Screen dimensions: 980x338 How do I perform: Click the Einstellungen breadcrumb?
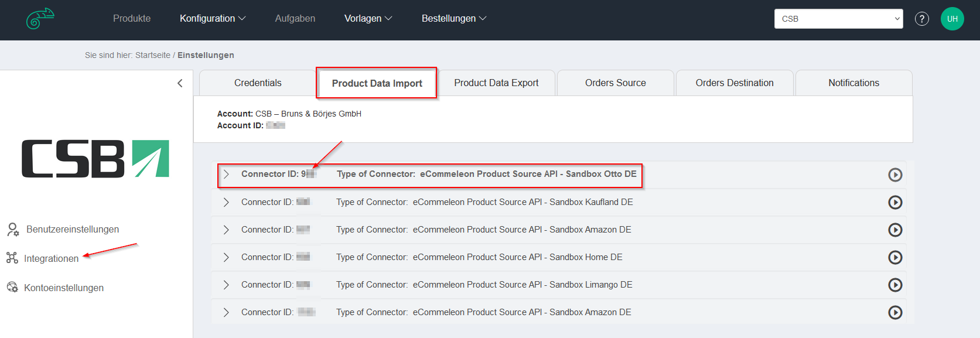[x=206, y=55]
